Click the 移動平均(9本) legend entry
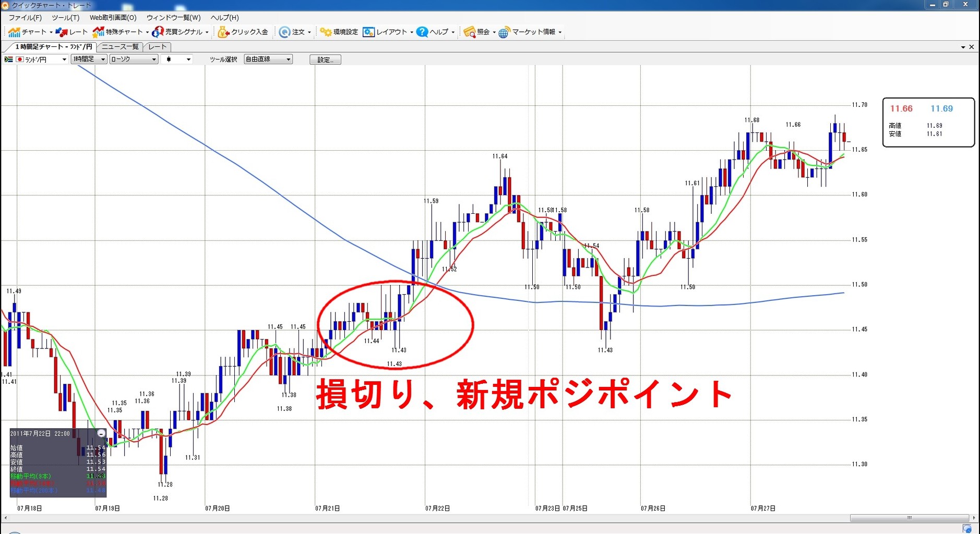Image resolution: width=980 pixels, height=534 pixels. [31, 476]
